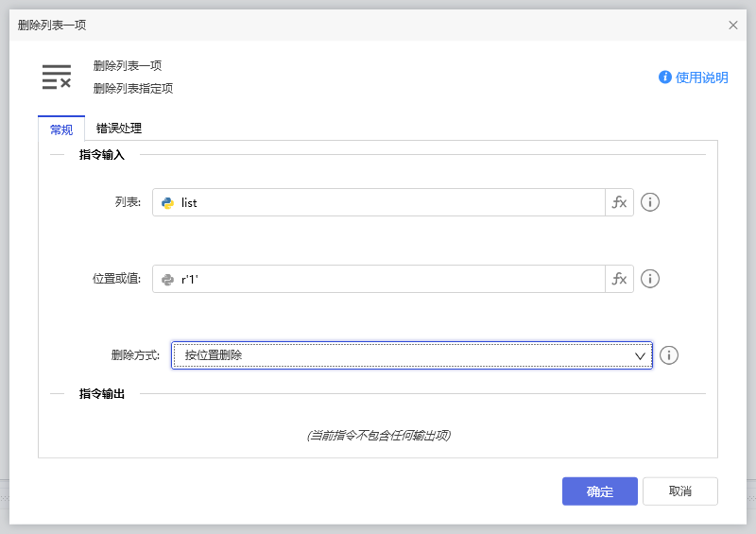This screenshot has height=534, width=756.
Task: Show the info tooltip for 位置或值
Action: [x=650, y=279]
